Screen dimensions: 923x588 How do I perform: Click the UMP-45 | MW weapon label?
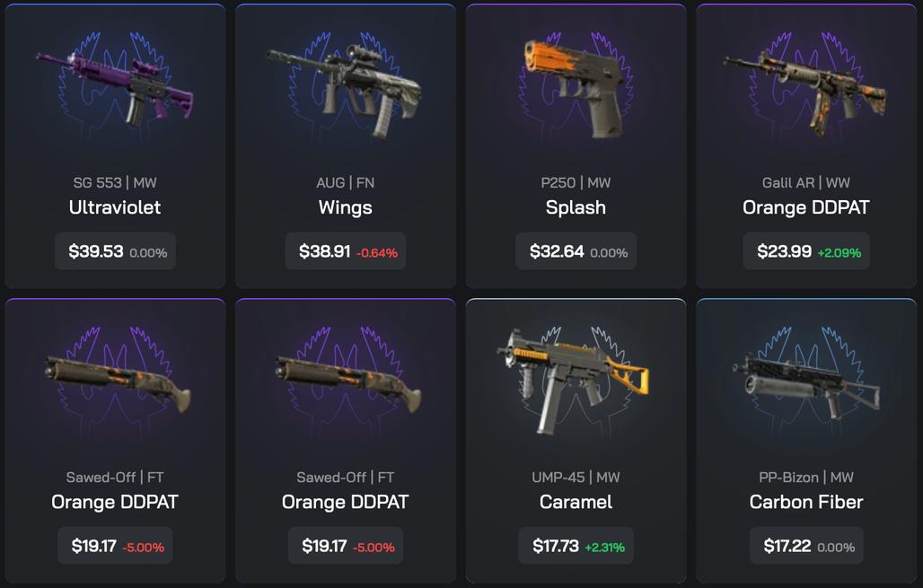576,477
